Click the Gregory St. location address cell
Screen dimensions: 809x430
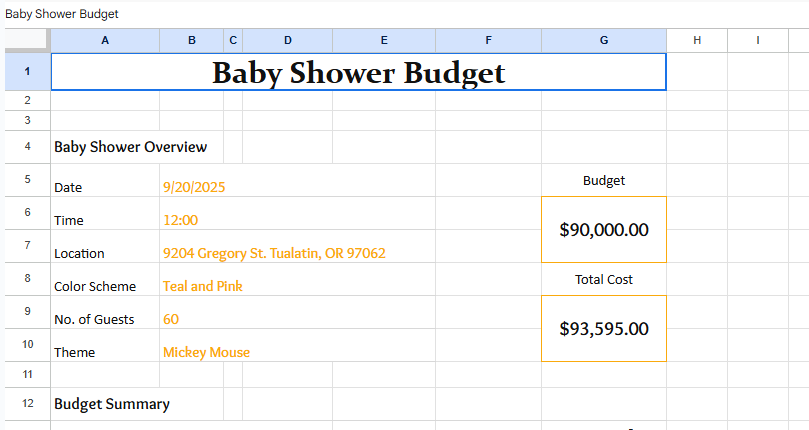tap(274, 253)
